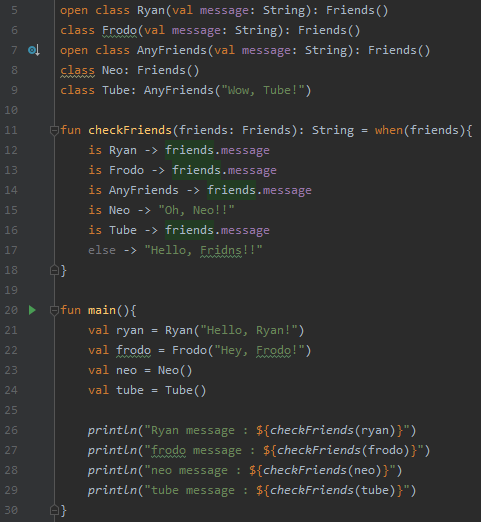Click the misspelled word Fridns on line 17

click(x=221, y=250)
